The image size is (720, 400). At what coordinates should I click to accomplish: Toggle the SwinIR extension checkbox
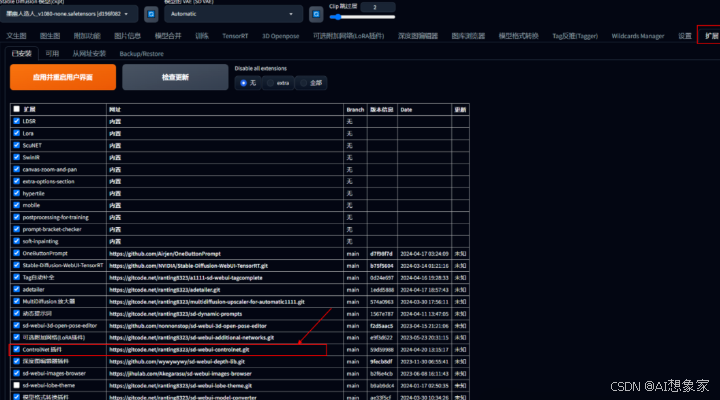[x=17, y=157]
